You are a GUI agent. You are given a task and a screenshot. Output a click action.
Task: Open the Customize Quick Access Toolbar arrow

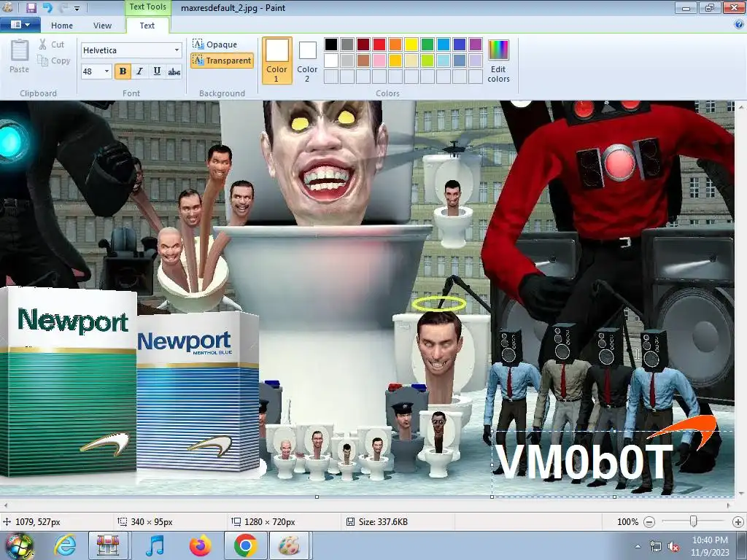coord(77,9)
